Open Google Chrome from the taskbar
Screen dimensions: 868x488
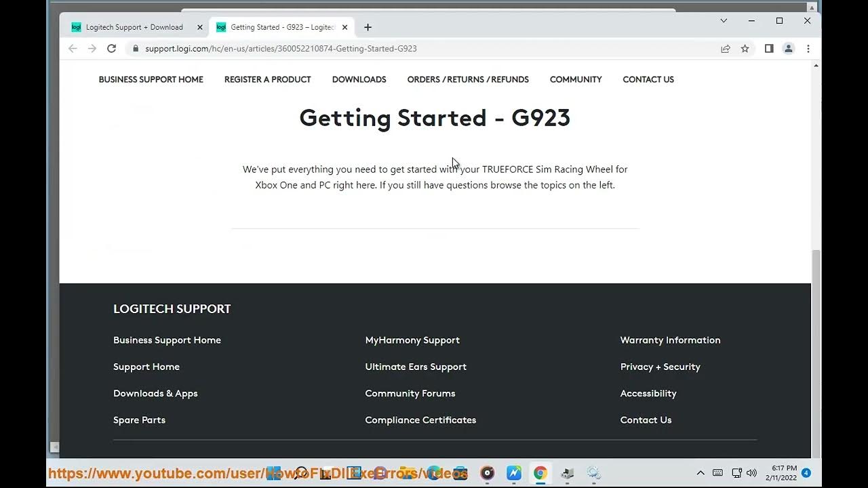click(540, 473)
